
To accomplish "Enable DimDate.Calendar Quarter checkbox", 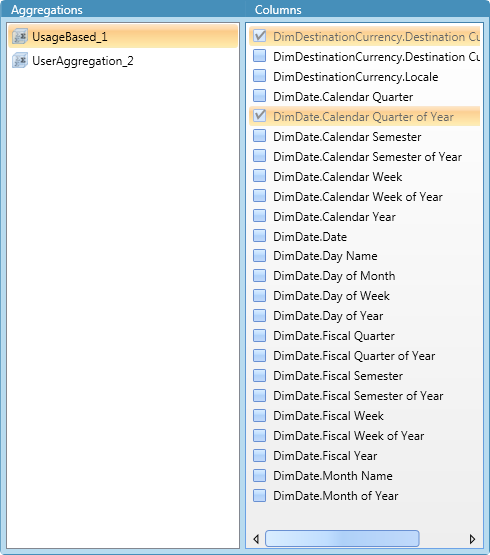I will 260,96.
